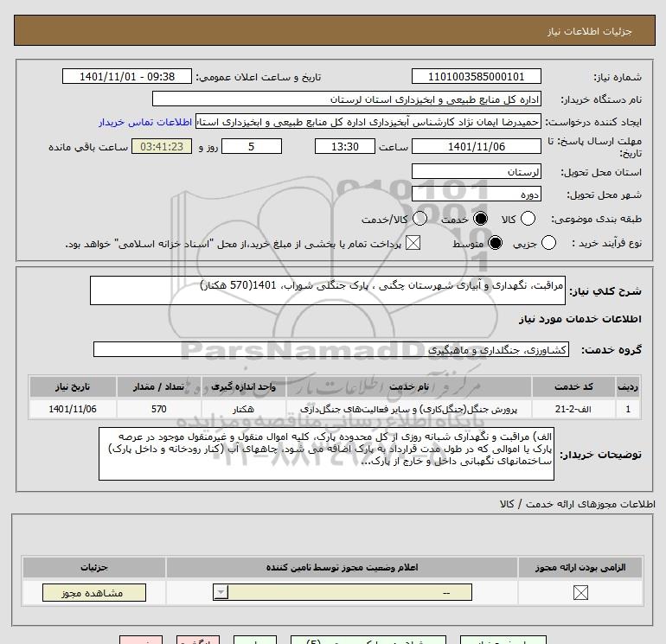The height and width of the screenshot is (644, 666).
Task: Click announcement date field 1401/11/01 - 09:38
Action: 127,76
